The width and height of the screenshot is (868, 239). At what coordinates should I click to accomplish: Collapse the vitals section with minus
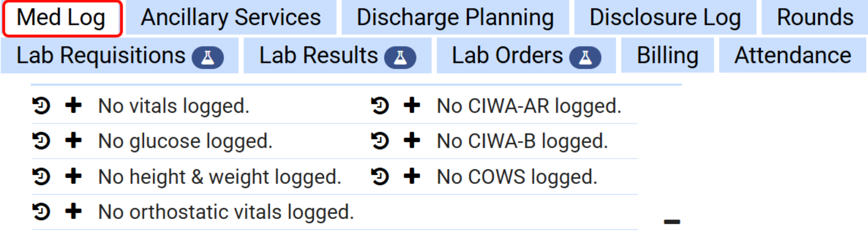coord(672,222)
